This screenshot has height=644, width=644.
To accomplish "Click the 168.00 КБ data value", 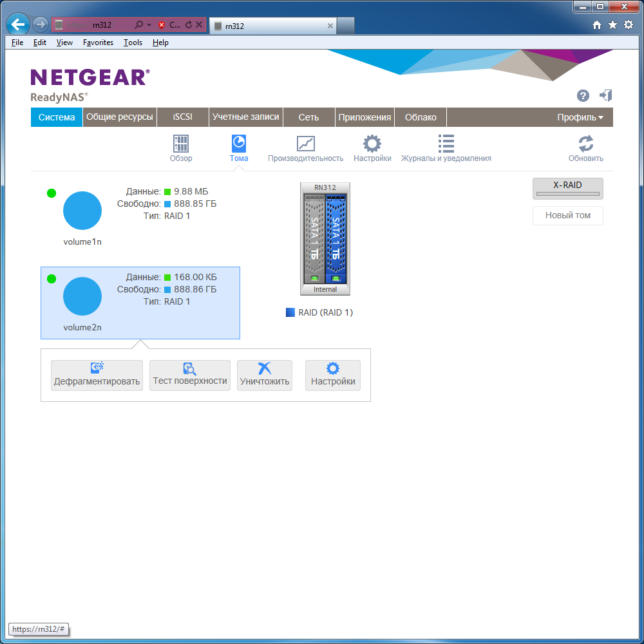I will tap(196, 277).
